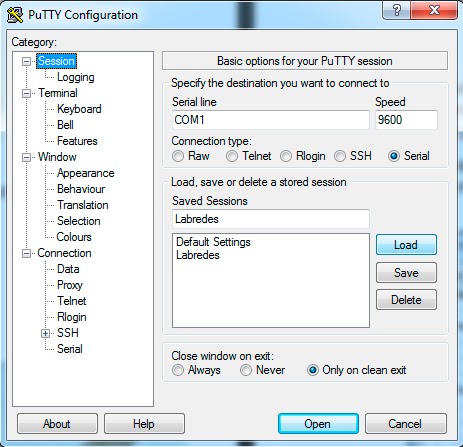Open the Translation settings category
463x447 pixels.
coord(83,205)
